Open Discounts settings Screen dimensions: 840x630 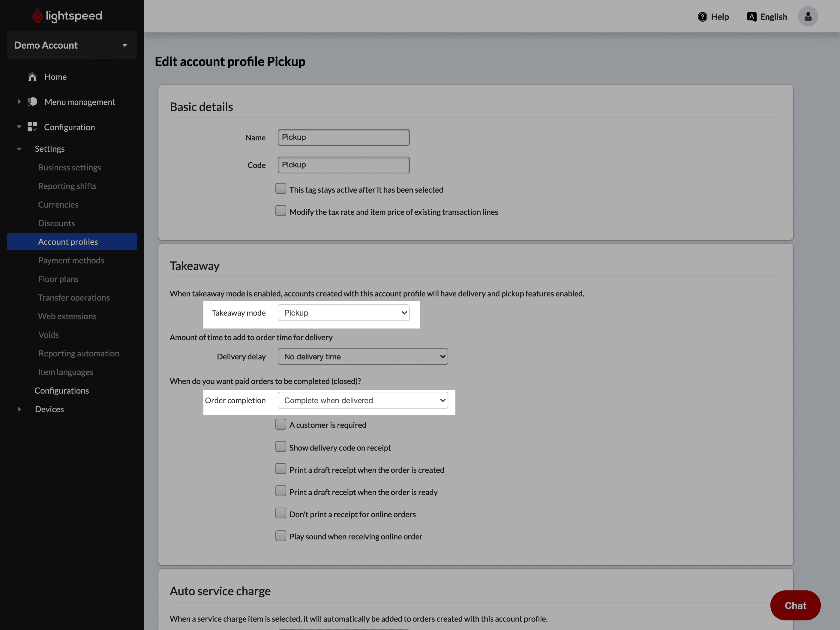pos(57,223)
